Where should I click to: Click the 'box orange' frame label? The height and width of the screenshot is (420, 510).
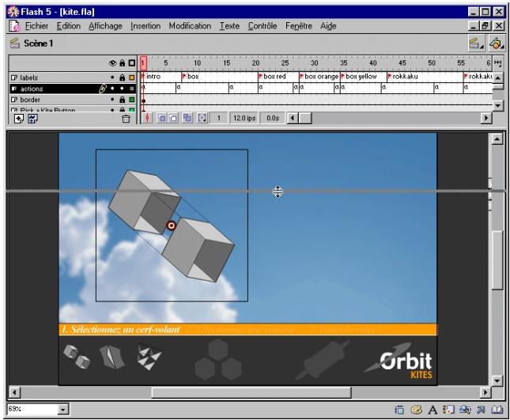[x=321, y=77]
